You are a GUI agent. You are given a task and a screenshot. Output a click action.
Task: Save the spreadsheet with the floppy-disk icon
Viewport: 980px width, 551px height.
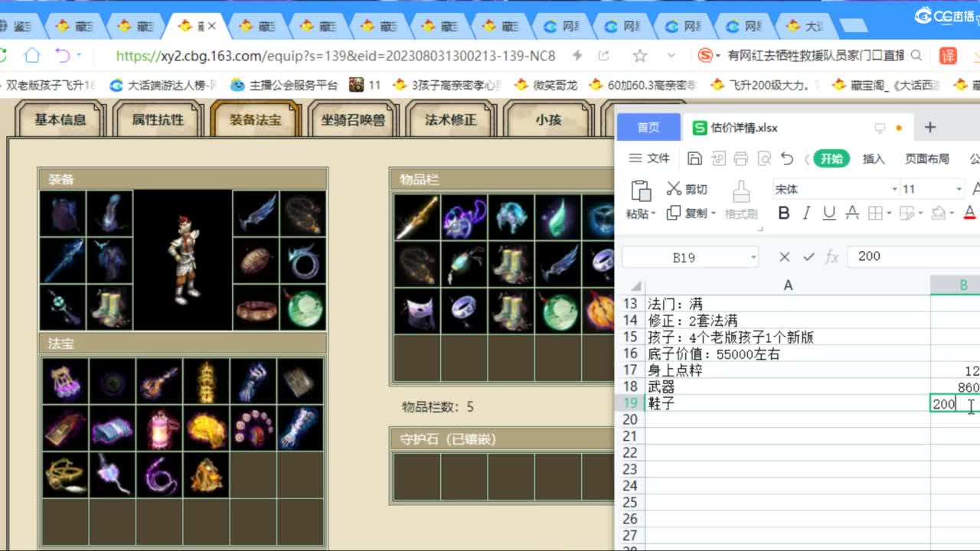click(x=695, y=158)
